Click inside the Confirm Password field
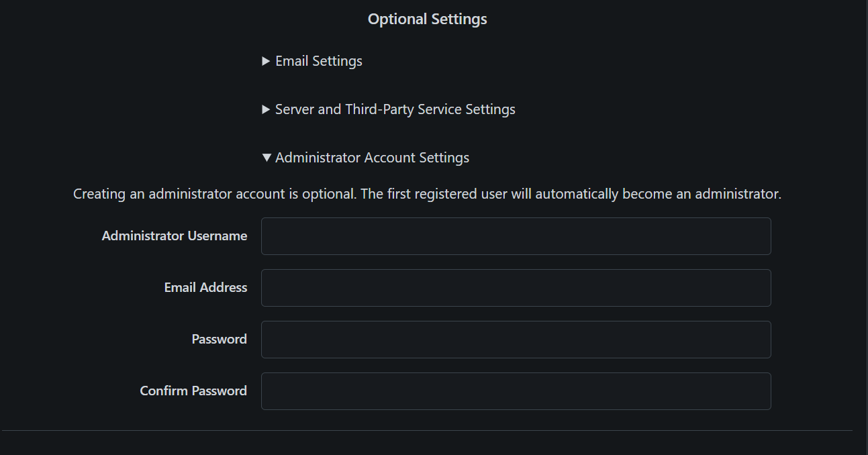This screenshot has width=868, height=455. [x=516, y=391]
